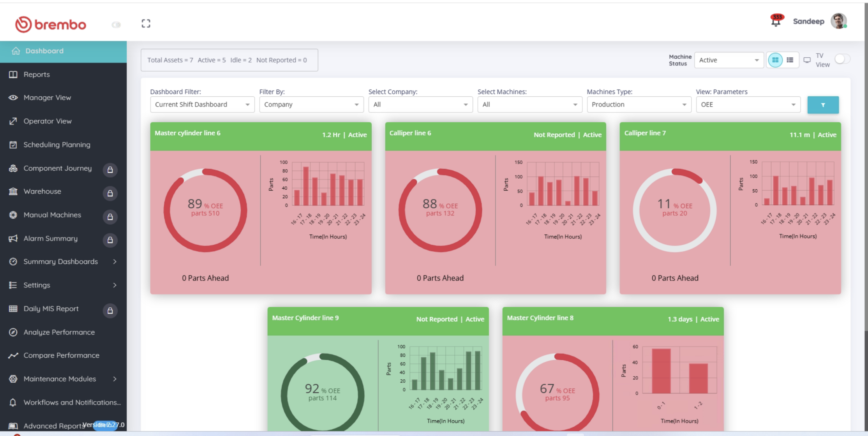Click the Maintenance Modules icon
Viewport: 868px width, 436px height.
13,379
